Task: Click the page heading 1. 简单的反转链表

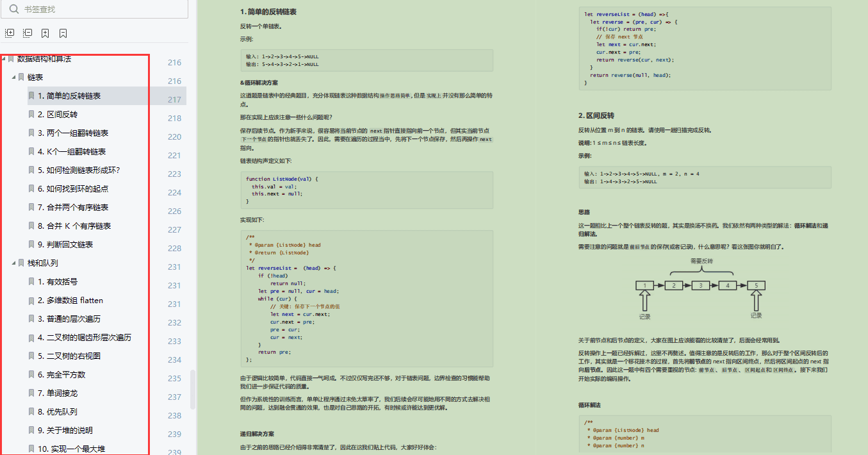Action: [268, 12]
